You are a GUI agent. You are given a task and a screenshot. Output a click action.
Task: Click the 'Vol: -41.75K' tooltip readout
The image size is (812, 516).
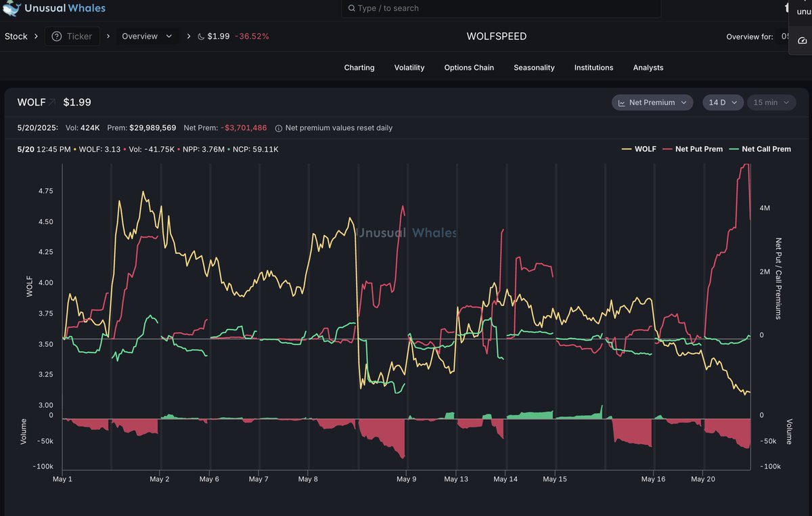[153, 149]
